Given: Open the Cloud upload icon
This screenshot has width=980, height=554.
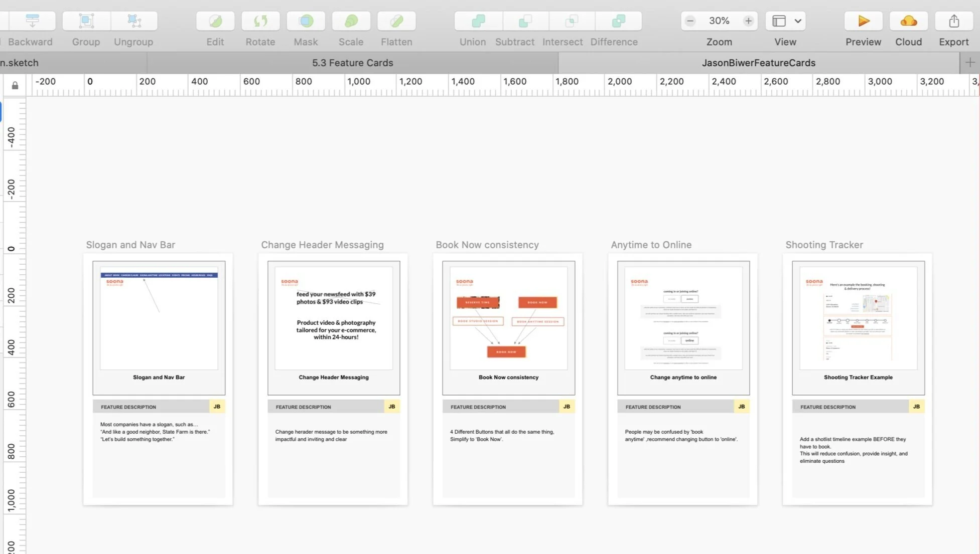Looking at the screenshot, I should (908, 21).
